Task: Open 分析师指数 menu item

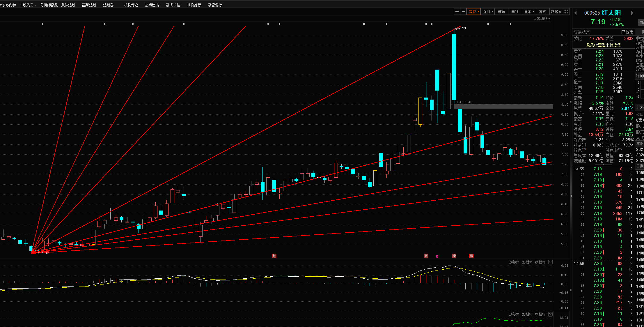Action: point(49,5)
